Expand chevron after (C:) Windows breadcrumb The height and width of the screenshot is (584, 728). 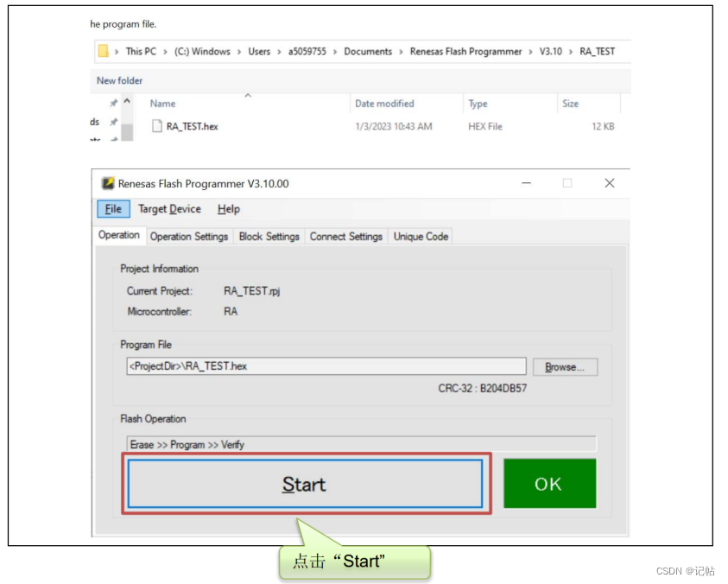(239, 52)
